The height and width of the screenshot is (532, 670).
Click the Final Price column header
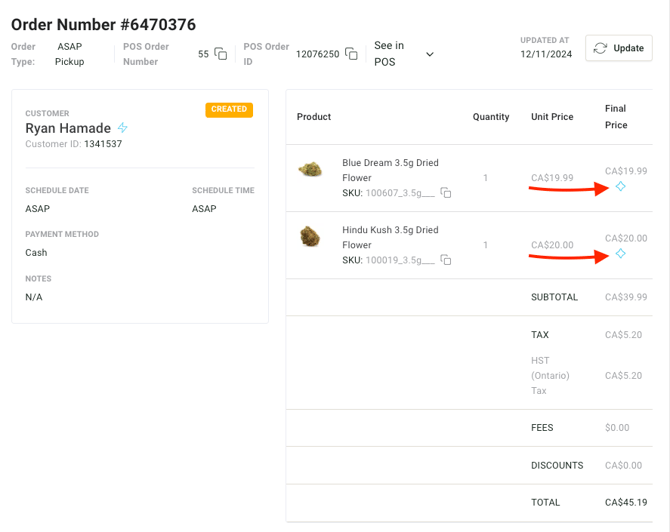(x=616, y=117)
